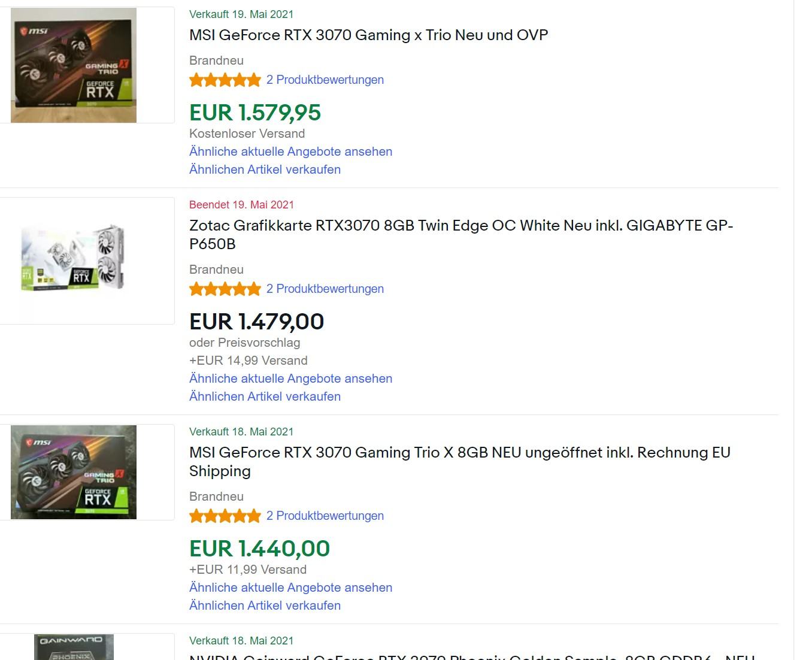Click star rating of EUR 1.440,00 listing

(225, 516)
